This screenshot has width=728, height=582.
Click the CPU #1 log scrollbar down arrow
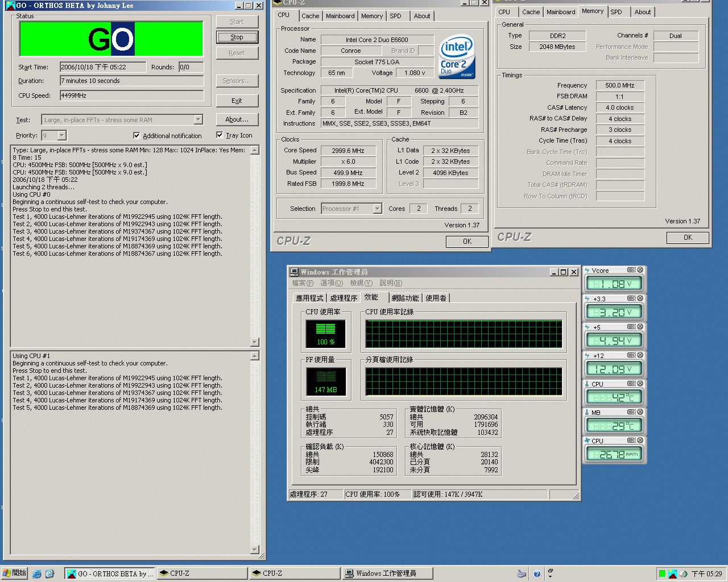[x=255, y=550]
